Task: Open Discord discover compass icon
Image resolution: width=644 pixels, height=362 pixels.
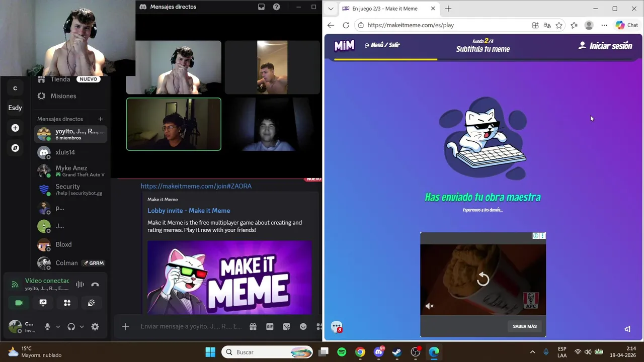Action: click(15, 148)
